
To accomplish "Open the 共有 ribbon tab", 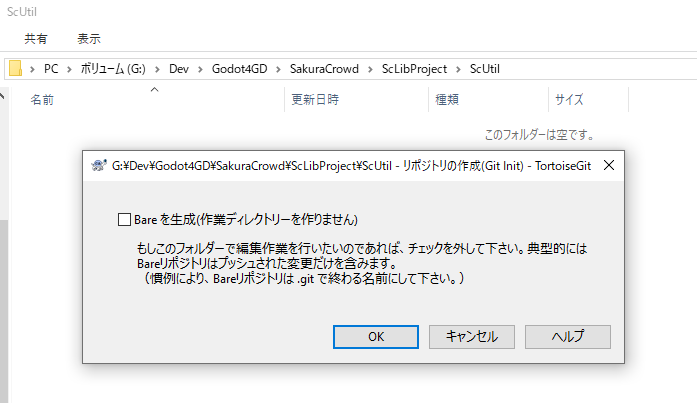I will [x=36, y=39].
